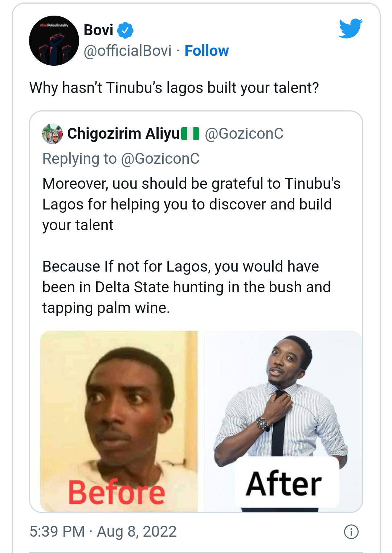The height and width of the screenshot is (553, 392).
Task: Open the @officialBovi handle
Action: tap(127, 51)
